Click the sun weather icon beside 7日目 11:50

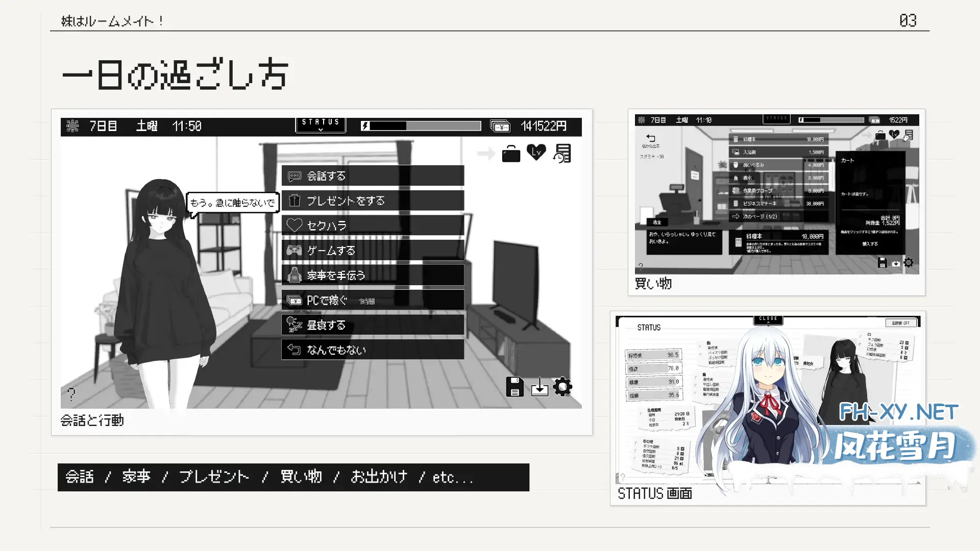click(72, 126)
